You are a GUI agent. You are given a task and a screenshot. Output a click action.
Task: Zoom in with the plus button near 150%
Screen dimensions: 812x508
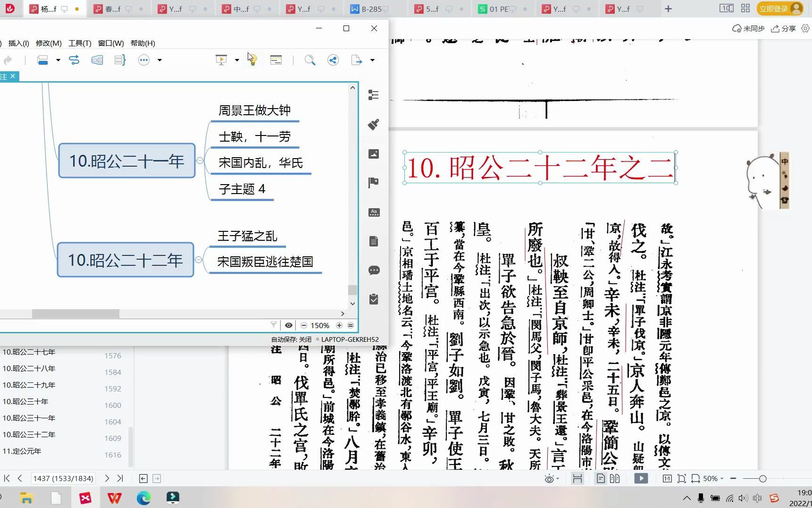tap(339, 325)
